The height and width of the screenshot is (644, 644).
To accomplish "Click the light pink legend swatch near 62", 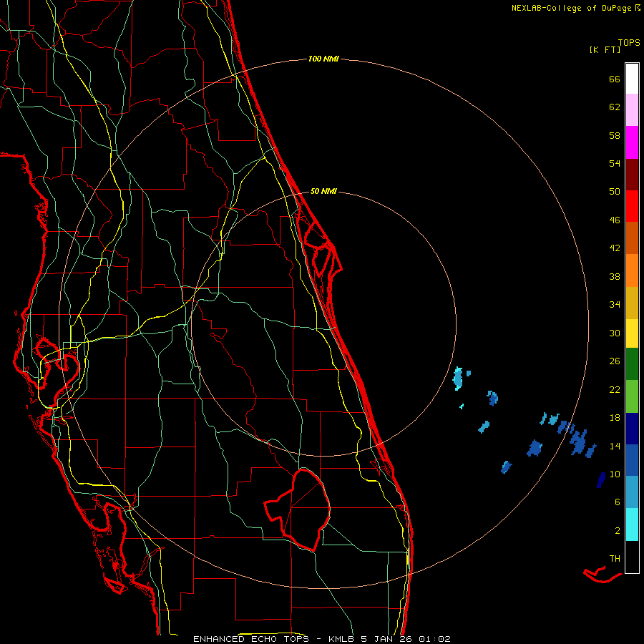I will 632,110.
